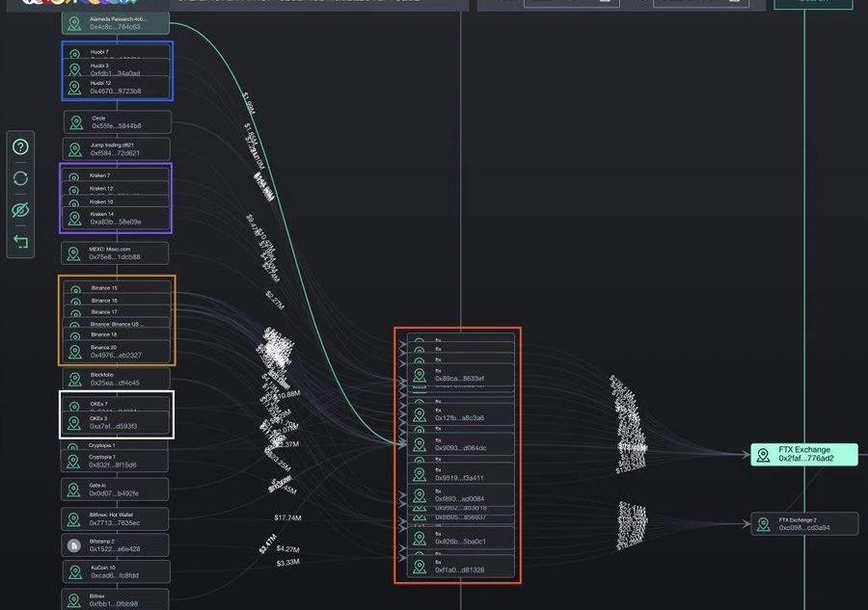
Task: Click the Circle node pin icon
Action: click(77, 122)
